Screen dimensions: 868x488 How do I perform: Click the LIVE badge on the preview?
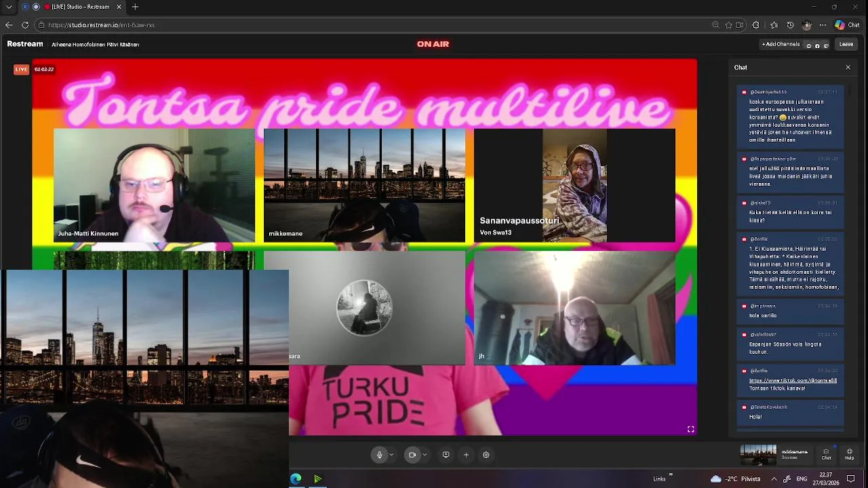click(22, 69)
